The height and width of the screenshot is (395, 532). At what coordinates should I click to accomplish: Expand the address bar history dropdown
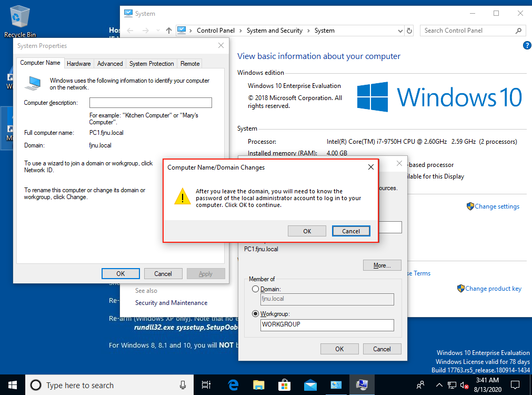pyautogui.click(x=400, y=31)
